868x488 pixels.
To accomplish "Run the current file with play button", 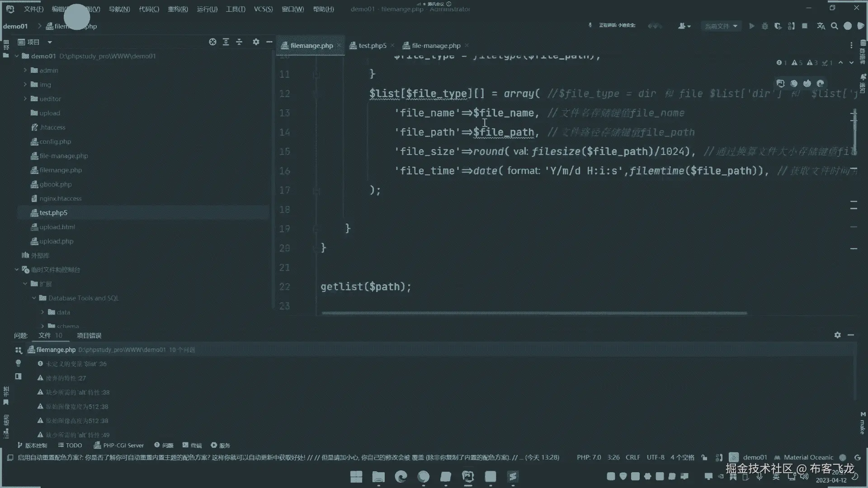I will point(751,26).
